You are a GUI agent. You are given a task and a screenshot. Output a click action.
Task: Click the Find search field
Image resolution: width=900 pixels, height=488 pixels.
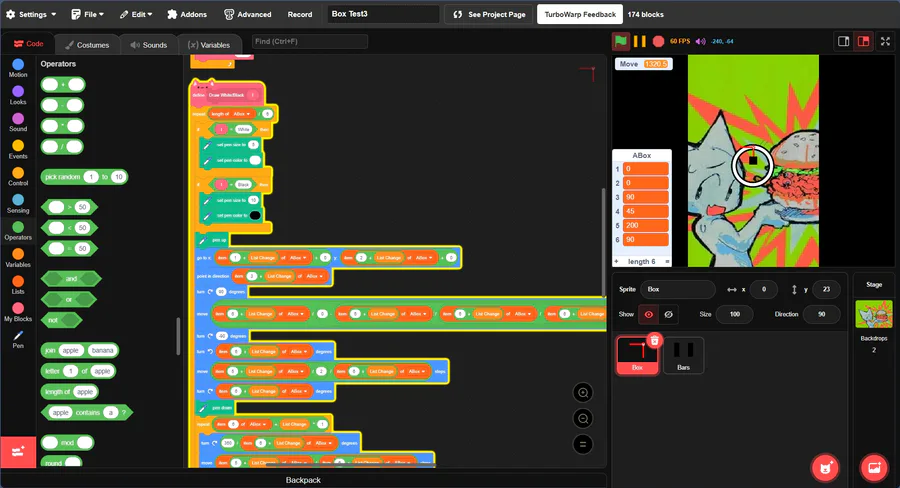click(310, 41)
